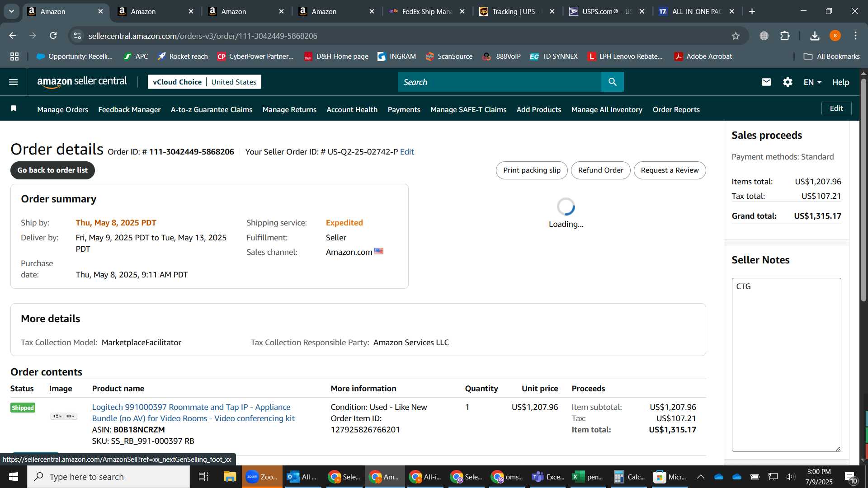Open Manage SAFE-T Claims
This screenshot has width=868, height=488.
468,109
